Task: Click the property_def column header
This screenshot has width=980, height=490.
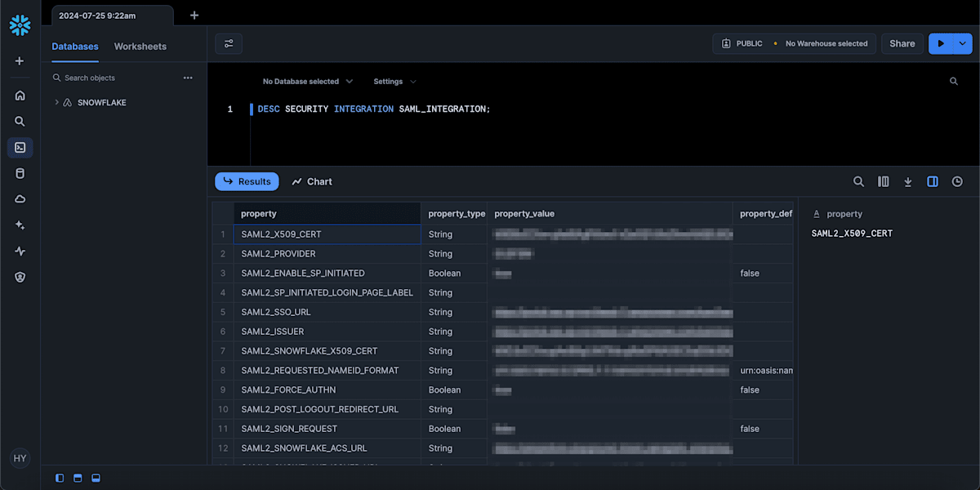Action: point(764,214)
